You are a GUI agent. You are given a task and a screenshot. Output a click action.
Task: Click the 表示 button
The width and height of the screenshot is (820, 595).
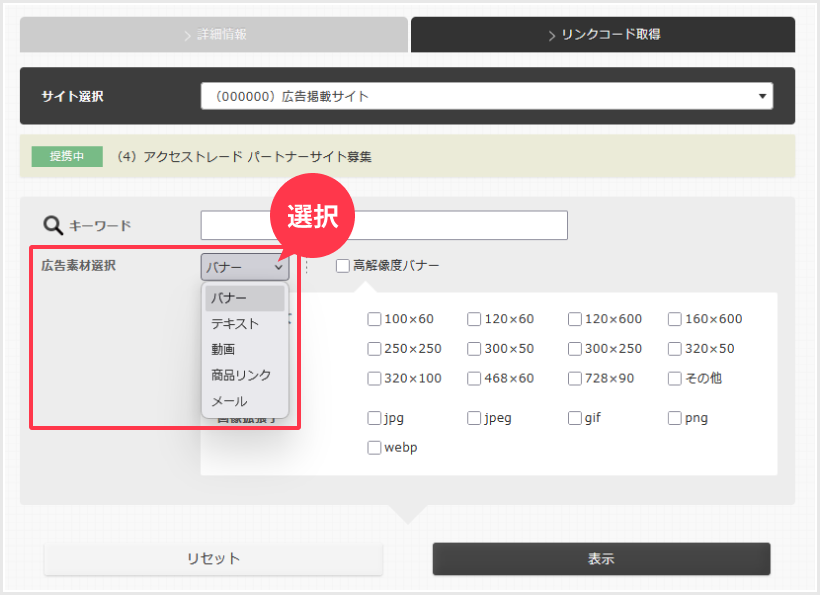click(601, 559)
